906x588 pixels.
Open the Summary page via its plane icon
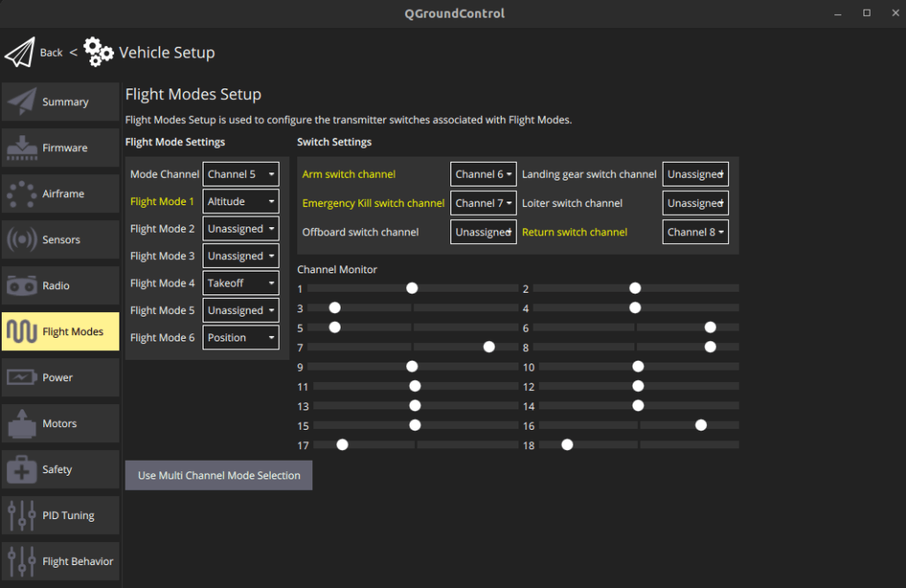(22, 103)
